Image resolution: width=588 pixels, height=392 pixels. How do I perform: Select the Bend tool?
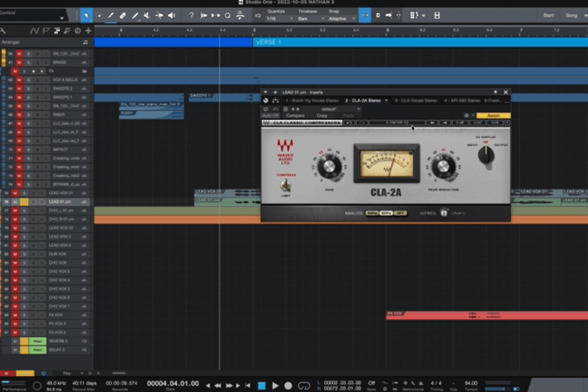[159, 16]
